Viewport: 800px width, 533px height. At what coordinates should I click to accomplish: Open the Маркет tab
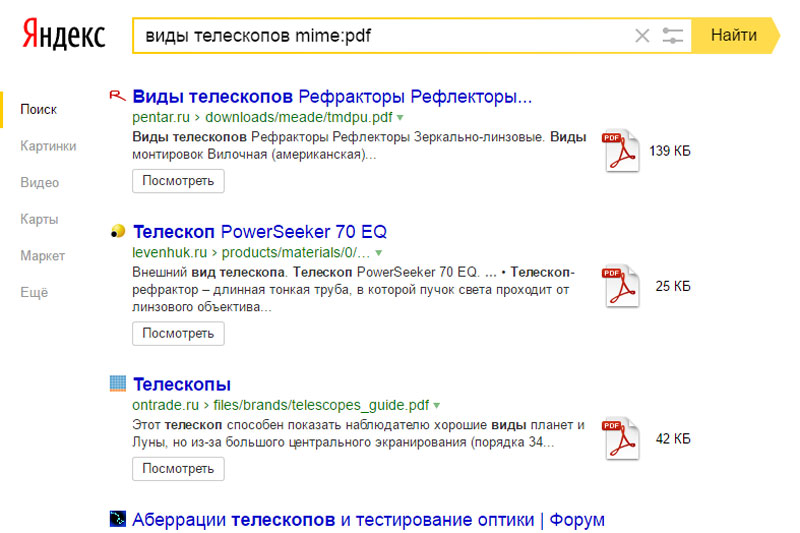pos(43,256)
